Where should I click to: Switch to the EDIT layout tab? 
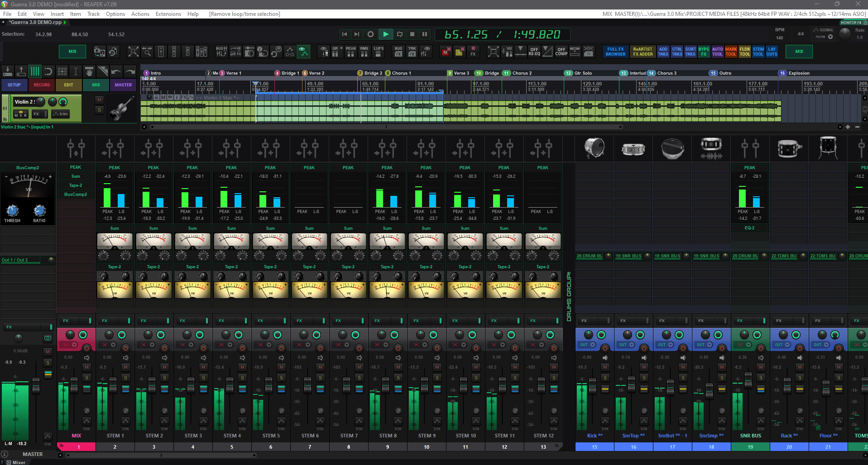(69, 85)
